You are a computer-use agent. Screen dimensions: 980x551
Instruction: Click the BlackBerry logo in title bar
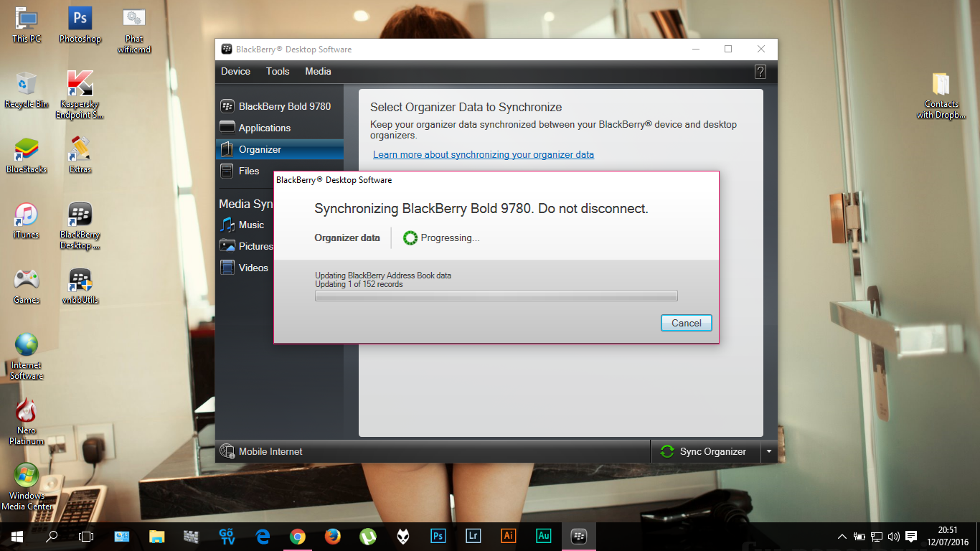click(227, 50)
